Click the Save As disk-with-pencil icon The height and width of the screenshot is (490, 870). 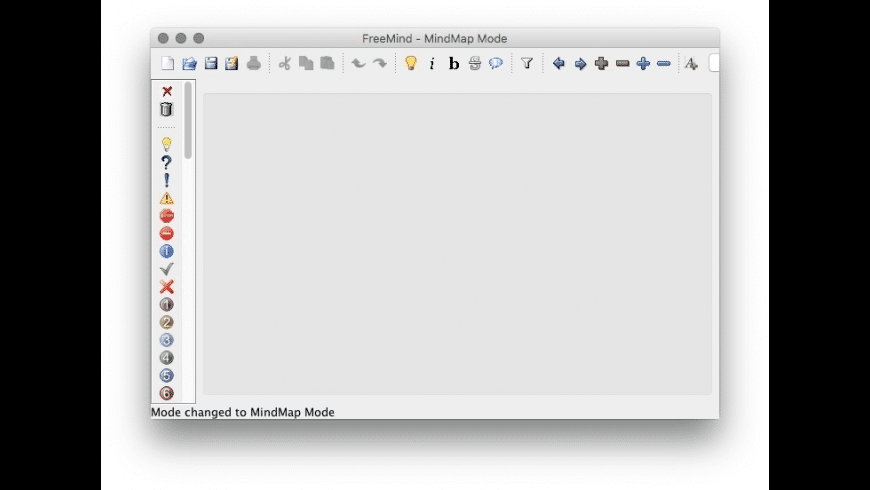tap(231, 63)
